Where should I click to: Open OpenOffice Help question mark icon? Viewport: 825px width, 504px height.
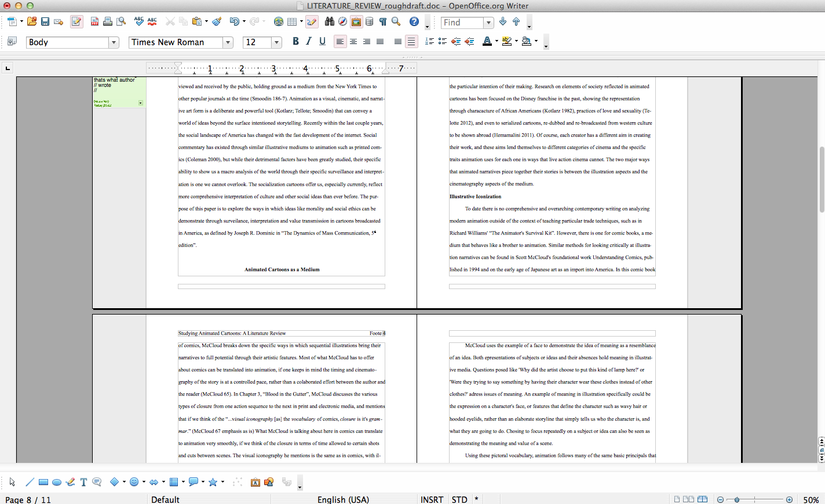(x=414, y=21)
